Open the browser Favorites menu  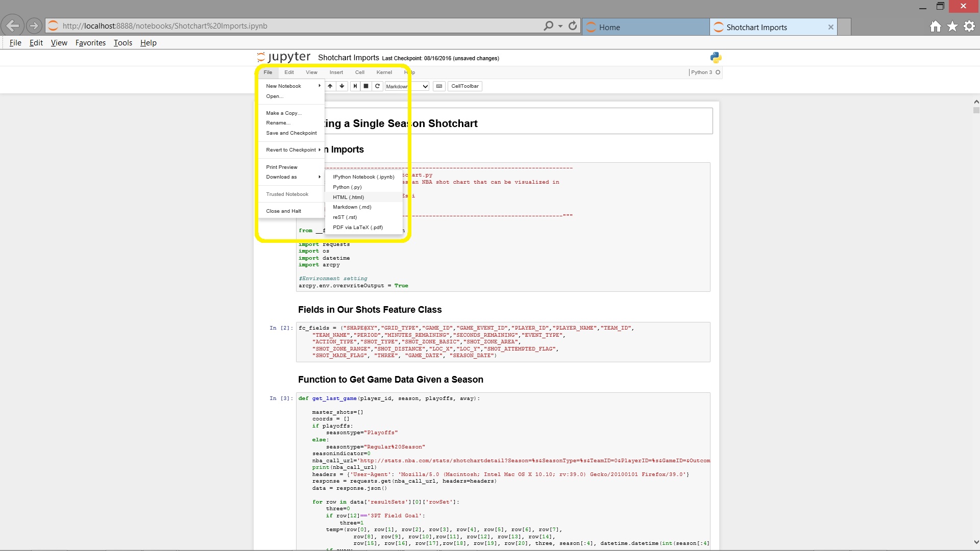90,43
